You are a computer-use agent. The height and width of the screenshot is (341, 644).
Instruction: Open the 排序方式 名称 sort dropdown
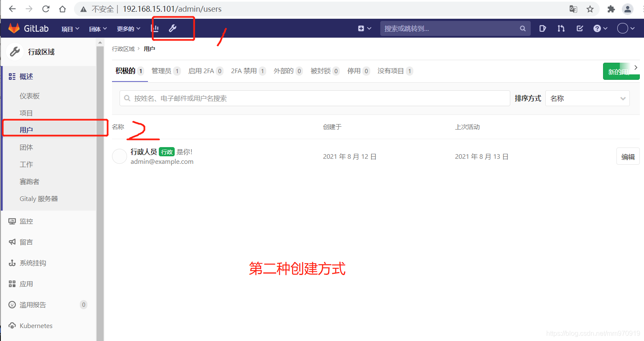(x=587, y=98)
